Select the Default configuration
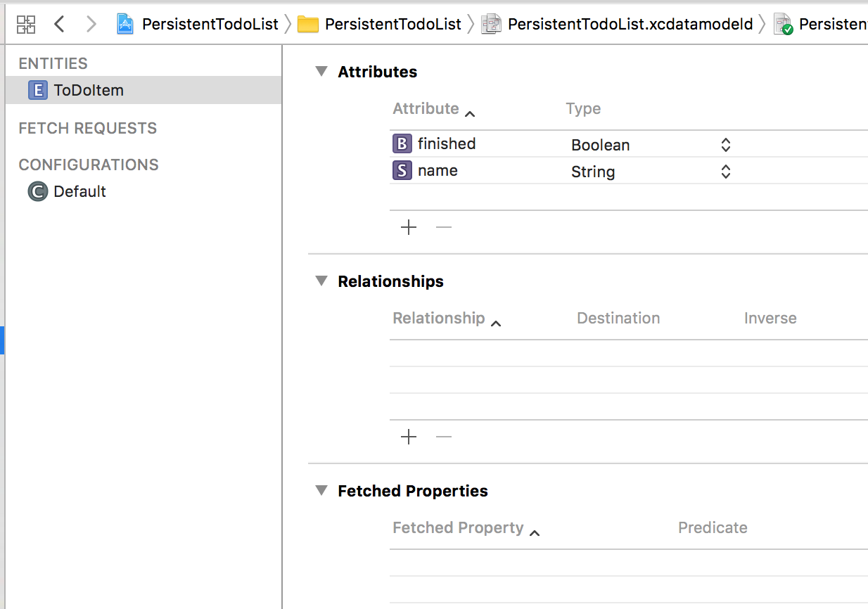Screen dimensions: 868x609 click(79, 191)
